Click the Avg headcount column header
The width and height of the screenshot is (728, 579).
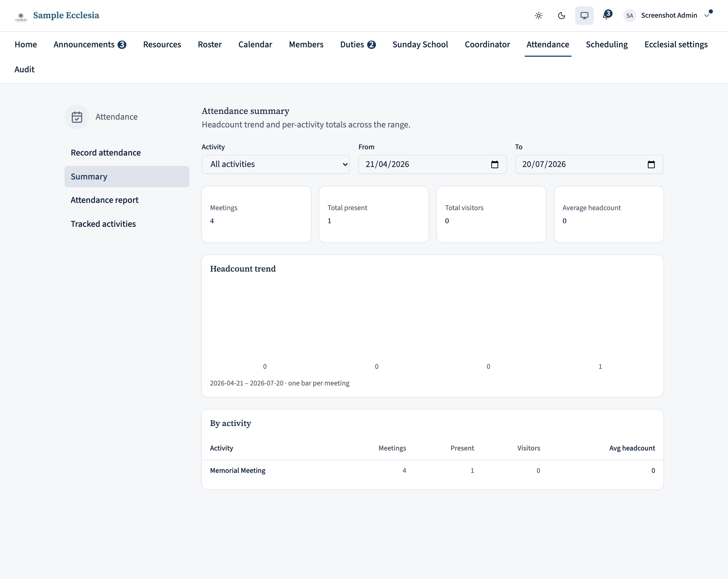632,448
